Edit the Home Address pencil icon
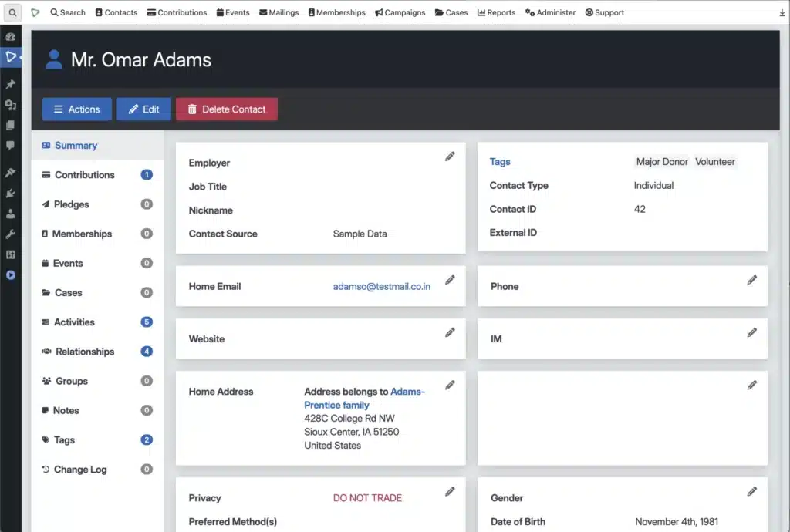The height and width of the screenshot is (532, 790). (451, 385)
